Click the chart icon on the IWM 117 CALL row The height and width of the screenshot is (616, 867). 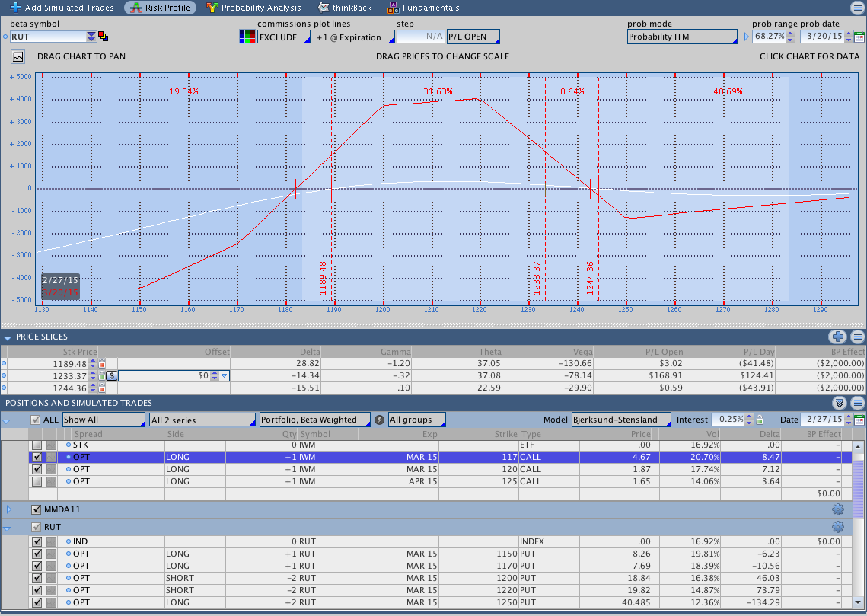point(51,458)
